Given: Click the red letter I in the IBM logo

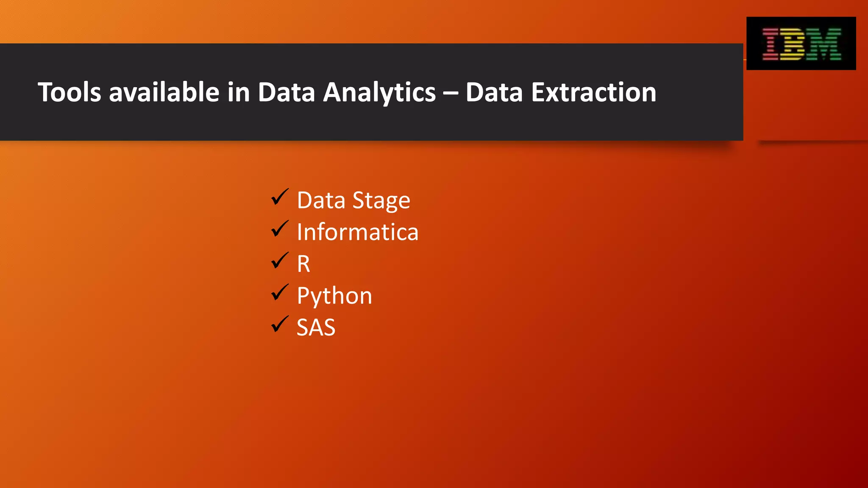Looking at the screenshot, I should [770, 44].
